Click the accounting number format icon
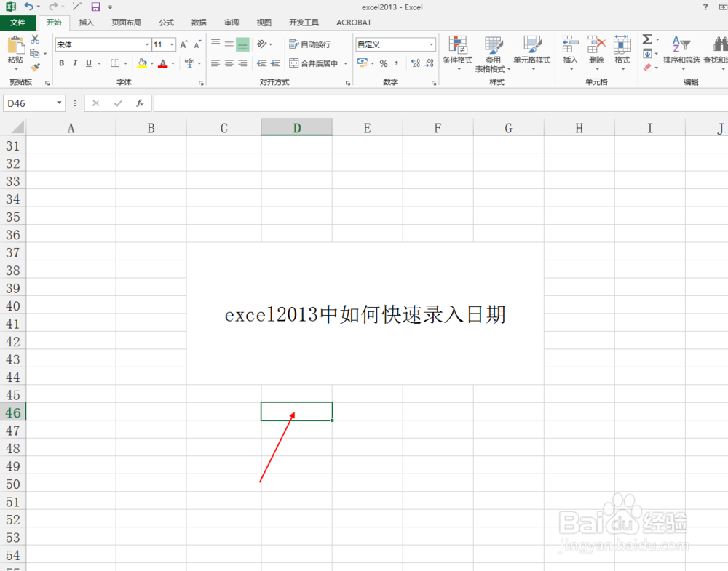This screenshot has width=728, height=571. pyautogui.click(x=362, y=63)
